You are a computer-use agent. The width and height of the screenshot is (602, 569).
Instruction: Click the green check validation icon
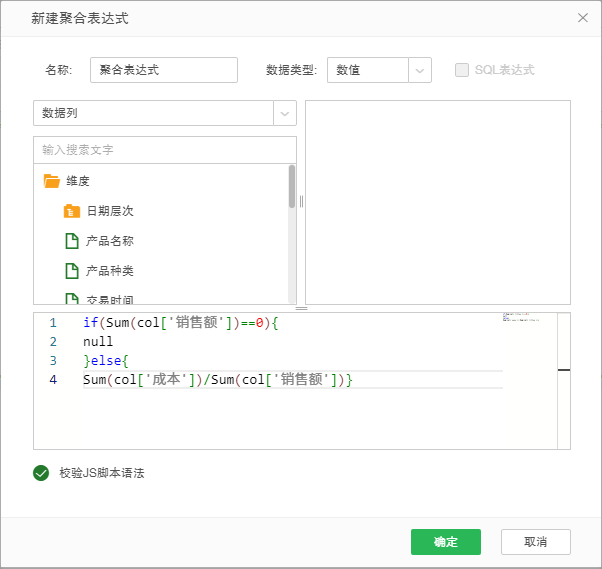click(x=41, y=473)
